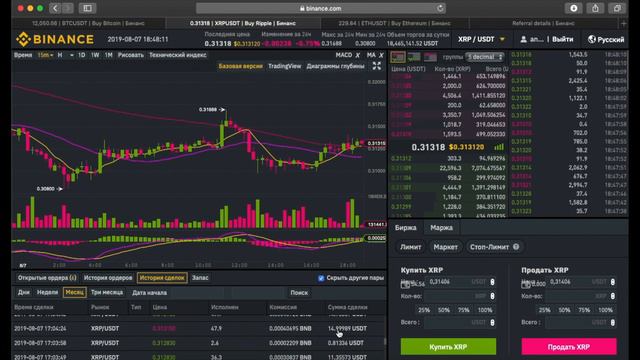
Task: Go back in Safari history
Action: point(55,8)
